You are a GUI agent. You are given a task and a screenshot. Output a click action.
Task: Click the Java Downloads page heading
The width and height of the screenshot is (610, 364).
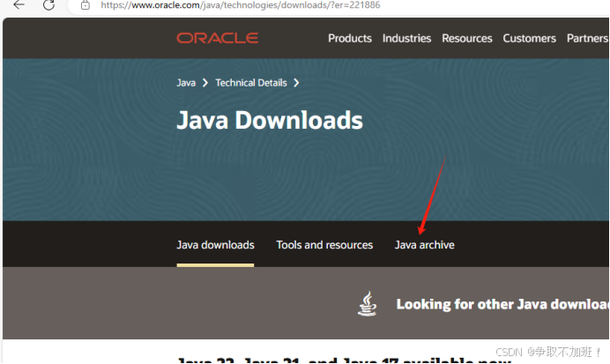tap(270, 120)
